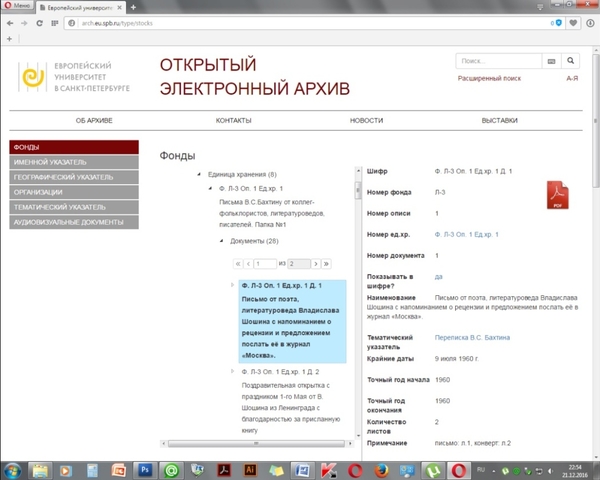This screenshot has height=480, width=600.
Task: Collapse the Документы (28) tree node
Action: [222, 241]
